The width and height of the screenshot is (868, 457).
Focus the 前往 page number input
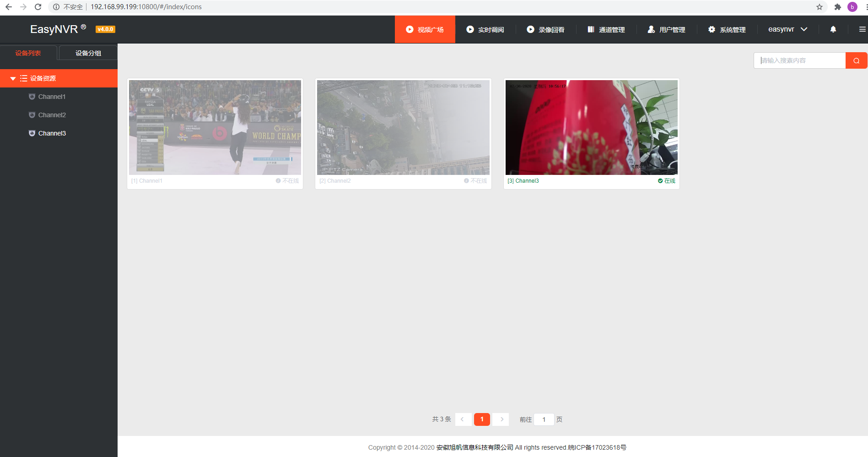tap(544, 419)
